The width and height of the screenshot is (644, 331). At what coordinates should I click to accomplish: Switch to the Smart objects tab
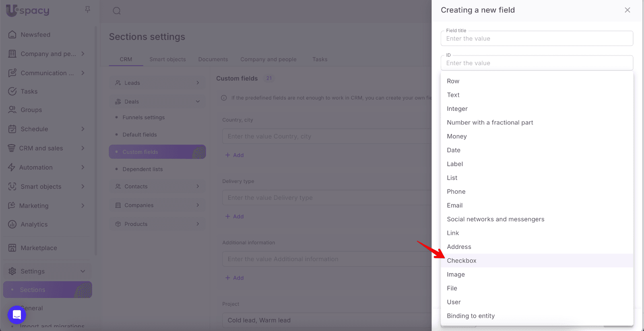tap(167, 59)
